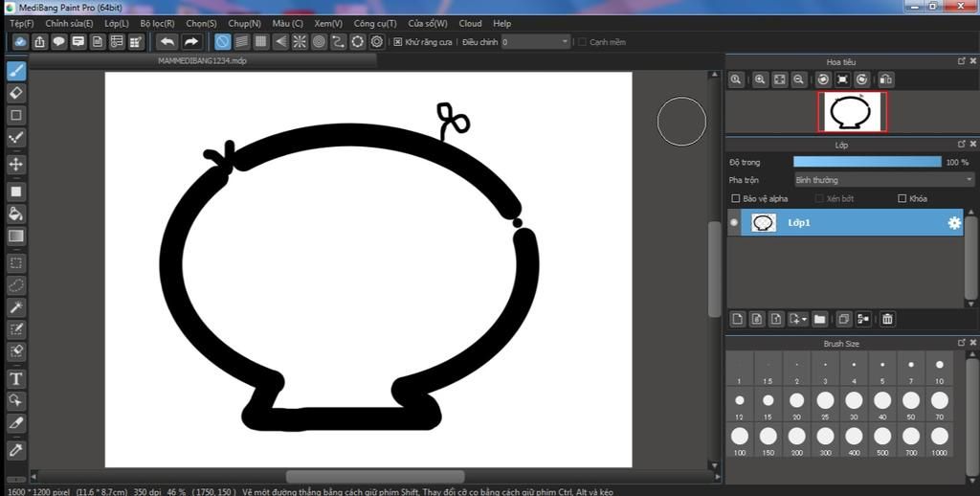Add a new layer with the blank page icon
Screen dimensions: 980x496
pyautogui.click(x=738, y=319)
